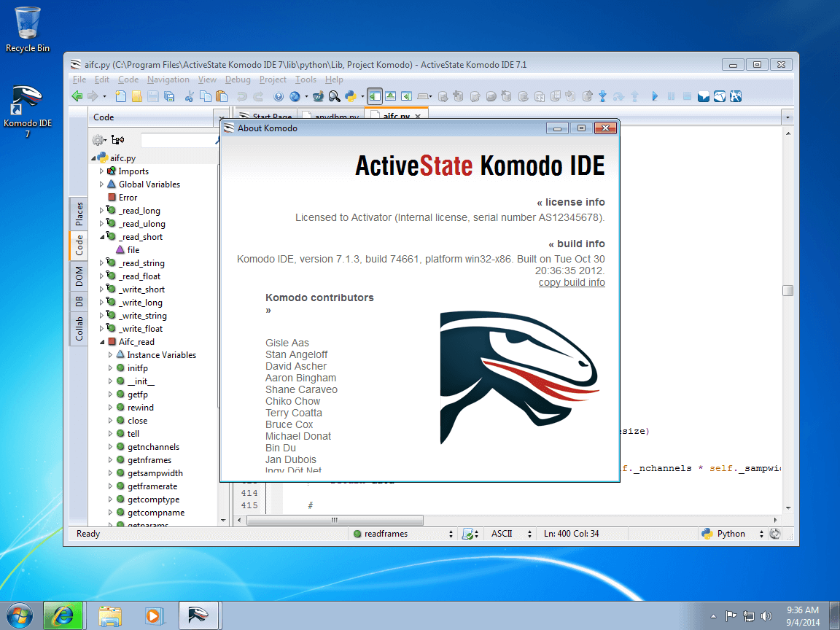Click the blue network/bug icon at toolbar end

pyautogui.click(x=736, y=96)
